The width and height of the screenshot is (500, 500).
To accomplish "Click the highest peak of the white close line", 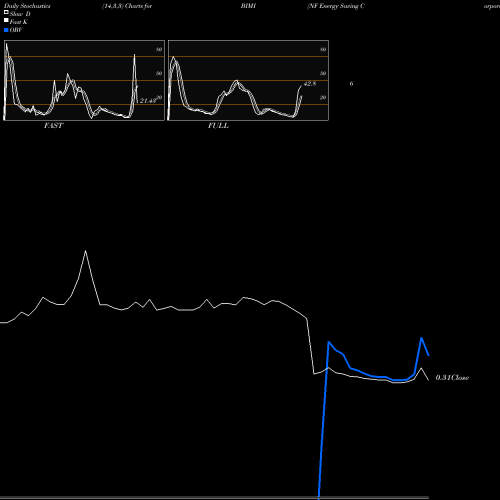I will pyautogui.click(x=86, y=251).
